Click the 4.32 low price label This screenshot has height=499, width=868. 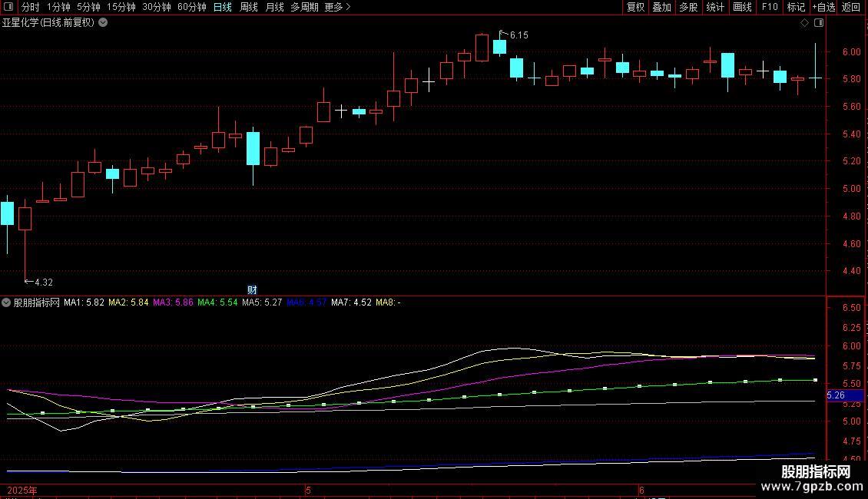(44, 283)
